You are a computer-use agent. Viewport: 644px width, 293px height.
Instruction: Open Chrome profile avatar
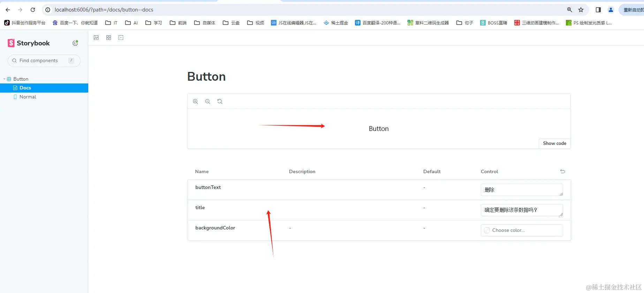coord(611,10)
